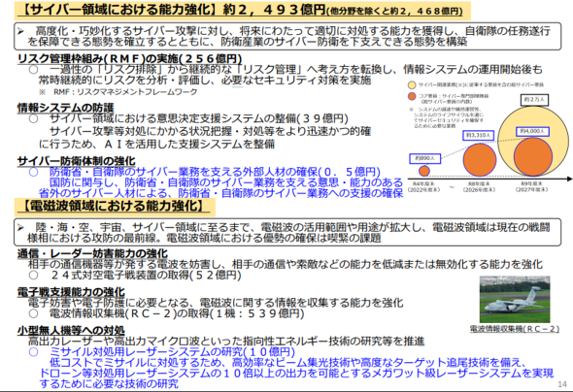Click the legend text starting コア要員:サイバー専門
573x392 pixels.
[x=453, y=99]
